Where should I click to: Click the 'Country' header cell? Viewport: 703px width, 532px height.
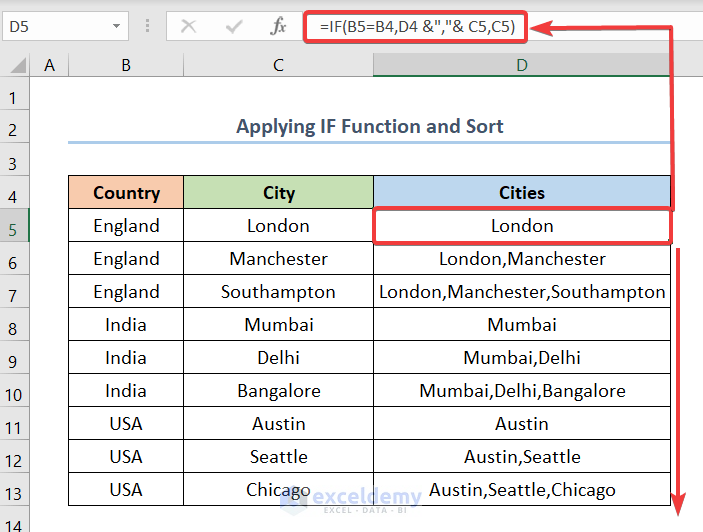tap(126, 193)
